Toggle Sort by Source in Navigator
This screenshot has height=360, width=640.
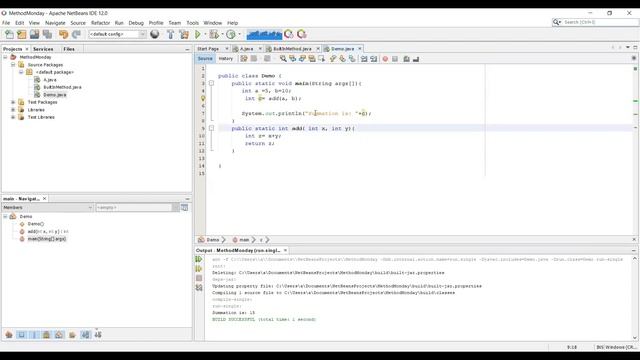[98, 335]
